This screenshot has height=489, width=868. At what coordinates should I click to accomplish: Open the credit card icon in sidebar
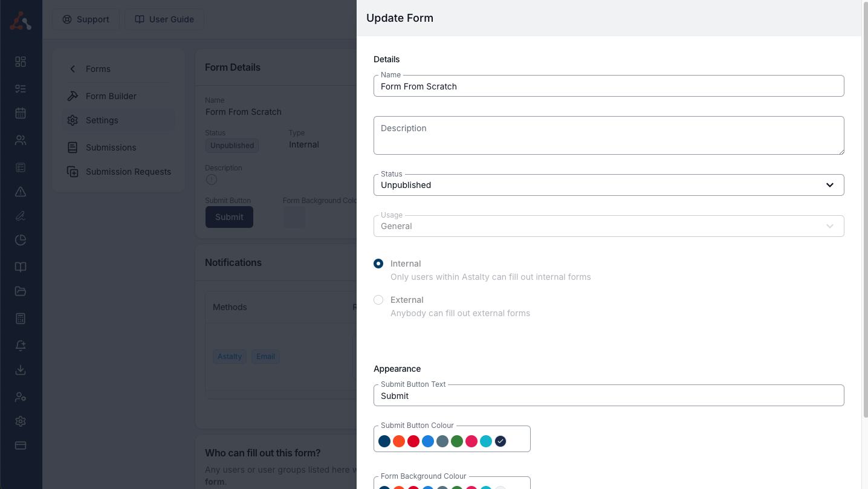(21, 445)
